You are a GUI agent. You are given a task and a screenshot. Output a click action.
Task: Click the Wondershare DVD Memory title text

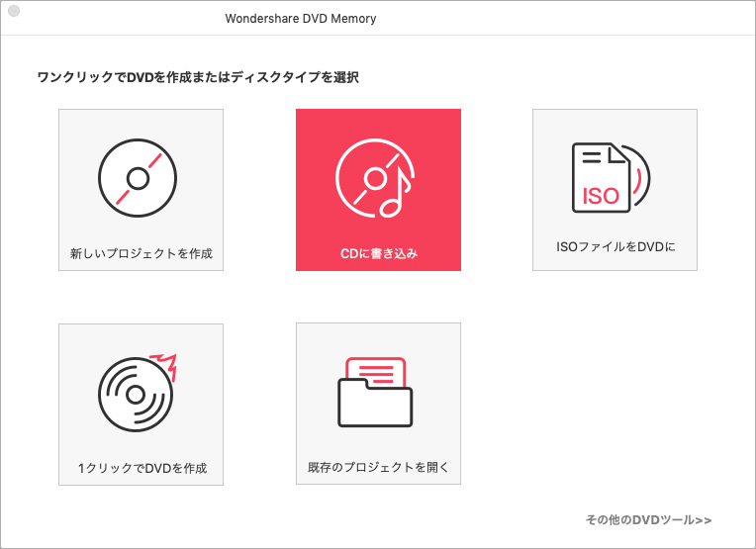coord(301,19)
